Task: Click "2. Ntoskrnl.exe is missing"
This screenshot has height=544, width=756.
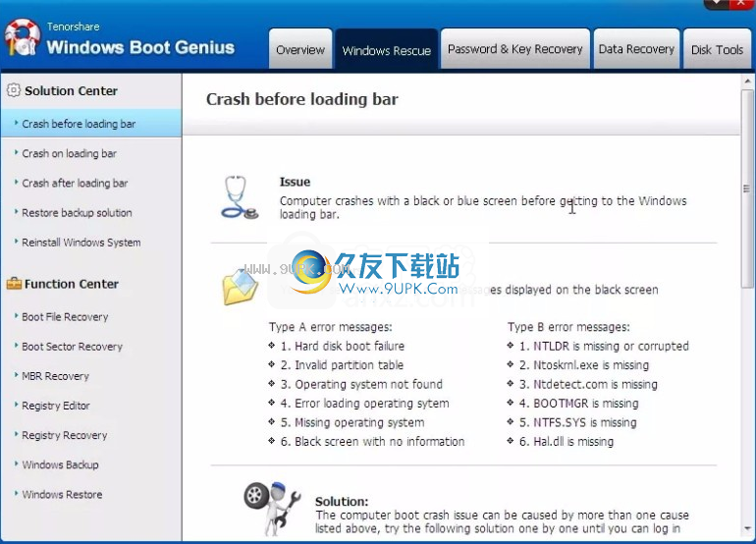Action: (584, 365)
